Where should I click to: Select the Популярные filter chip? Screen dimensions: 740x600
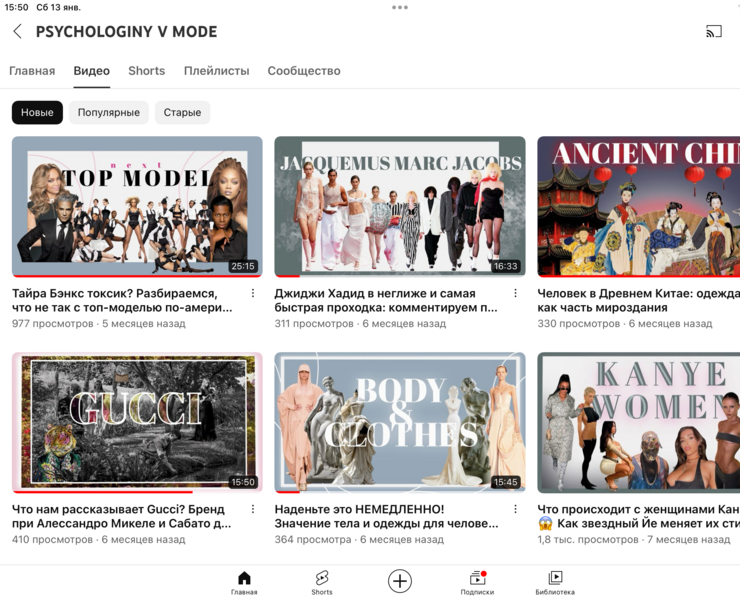click(109, 112)
